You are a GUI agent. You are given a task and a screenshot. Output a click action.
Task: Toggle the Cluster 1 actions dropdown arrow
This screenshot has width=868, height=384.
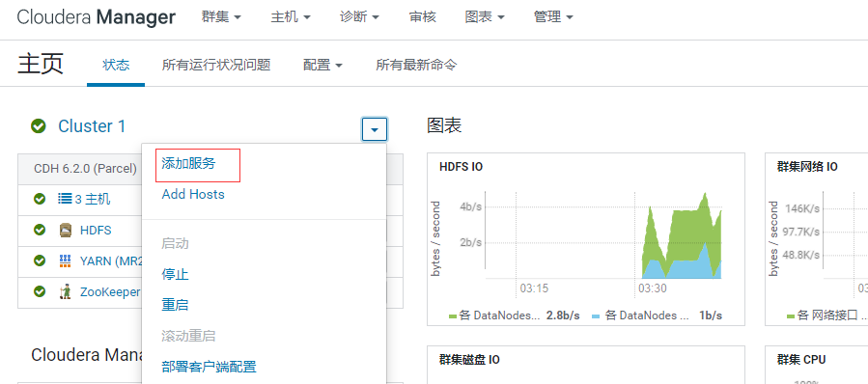(x=375, y=129)
